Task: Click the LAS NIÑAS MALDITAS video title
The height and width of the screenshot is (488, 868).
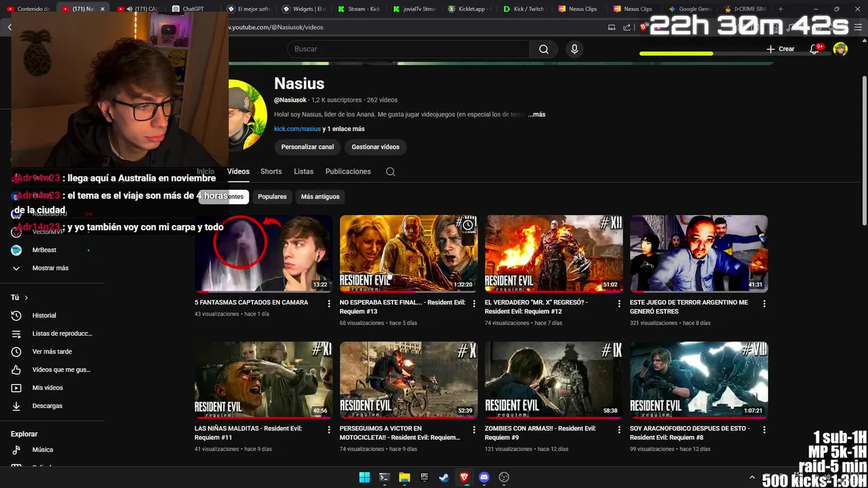Action: (x=248, y=432)
